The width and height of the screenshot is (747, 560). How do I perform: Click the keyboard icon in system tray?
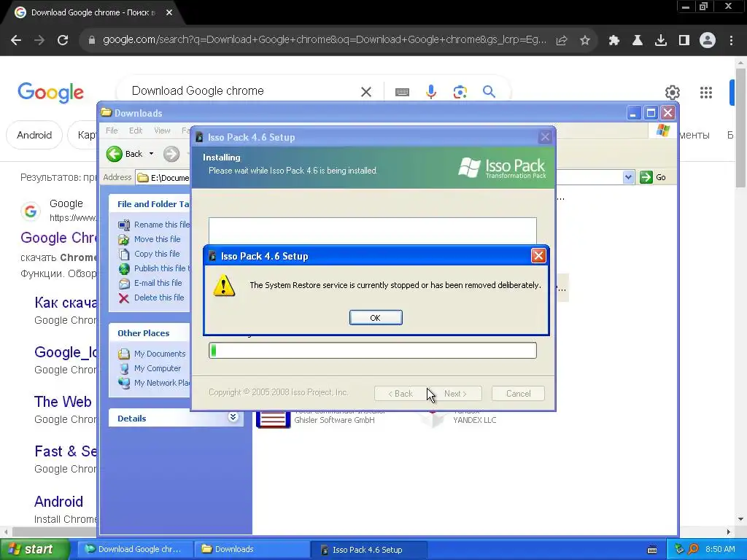tap(652, 550)
